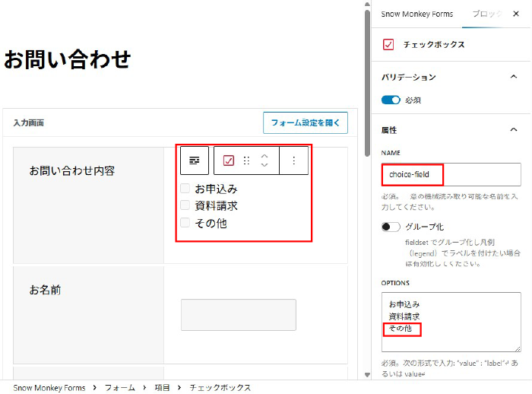
Task: Toggle the 必須 required switch
Action: click(x=391, y=100)
